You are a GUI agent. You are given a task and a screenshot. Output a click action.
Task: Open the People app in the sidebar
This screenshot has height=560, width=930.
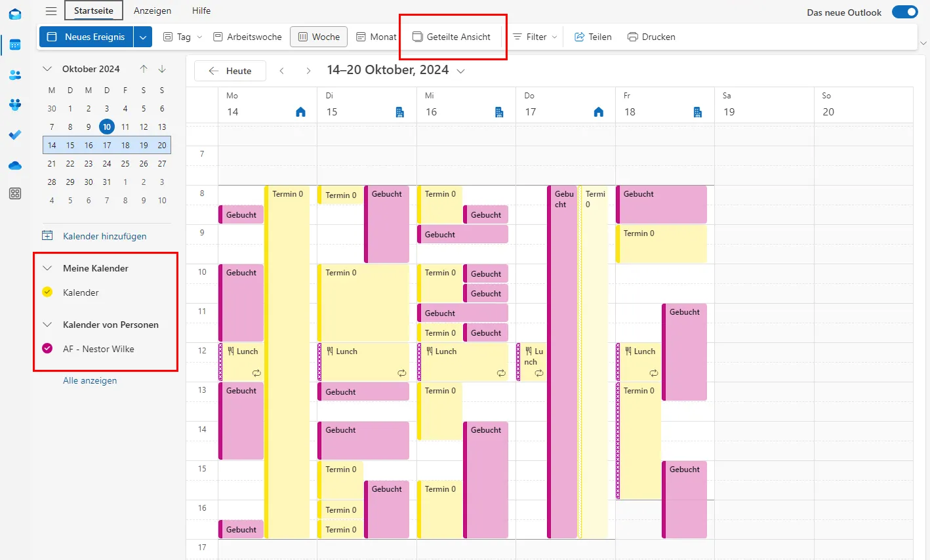click(x=14, y=75)
